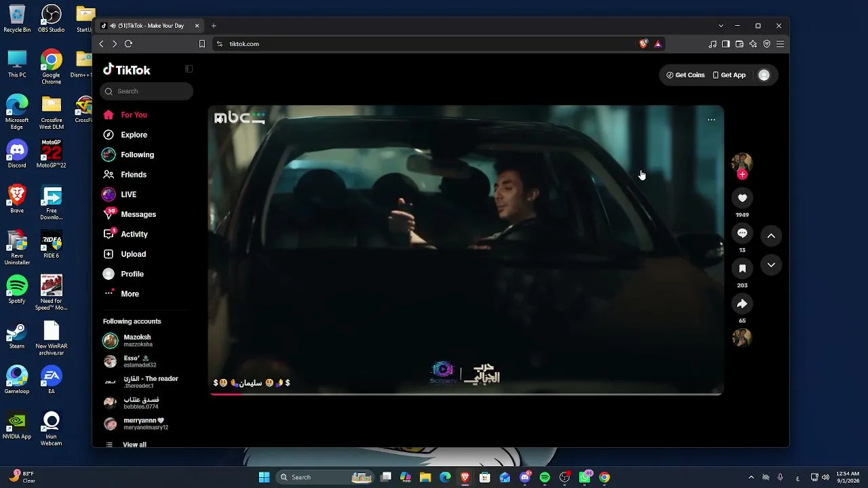Open the Brave VPN icon

(x=767, y=44)
